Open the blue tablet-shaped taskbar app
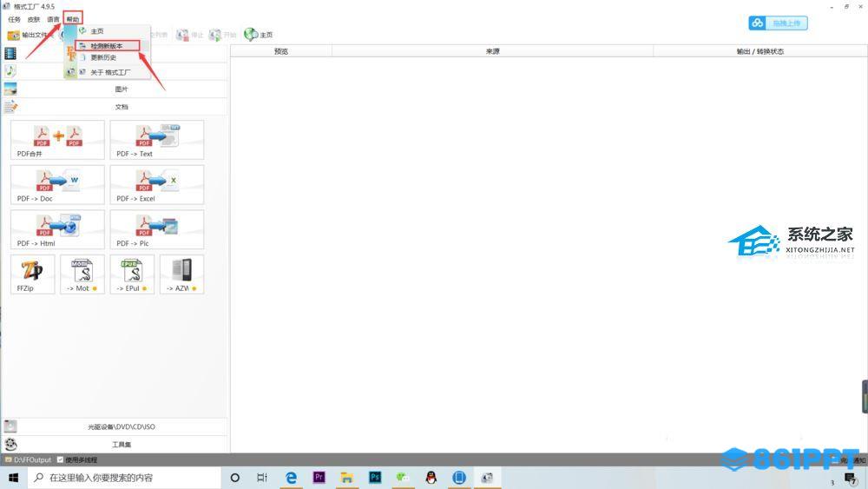Image resolution: width=868 pixels, height=489 pixels. [459, 478]
